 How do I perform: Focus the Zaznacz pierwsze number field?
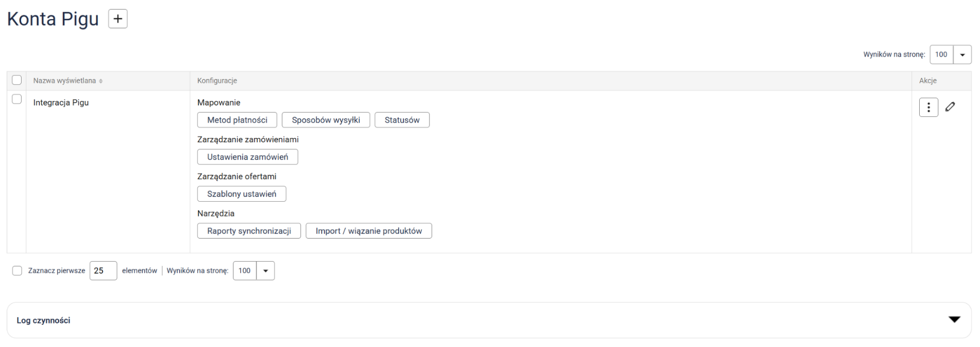[x=103, y=271]
